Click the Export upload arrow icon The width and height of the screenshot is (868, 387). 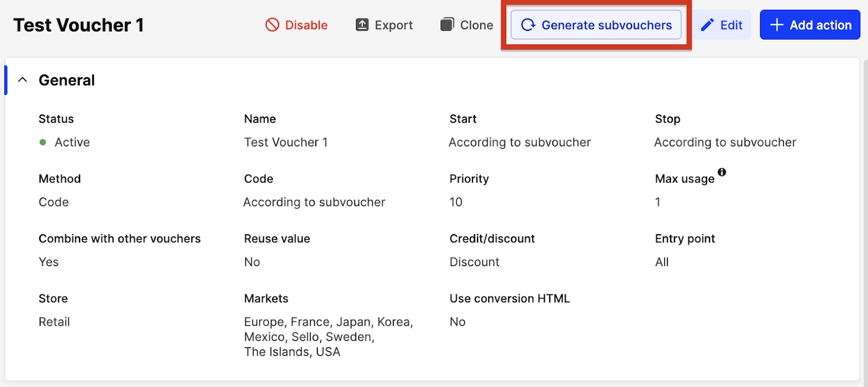point(362,25)
